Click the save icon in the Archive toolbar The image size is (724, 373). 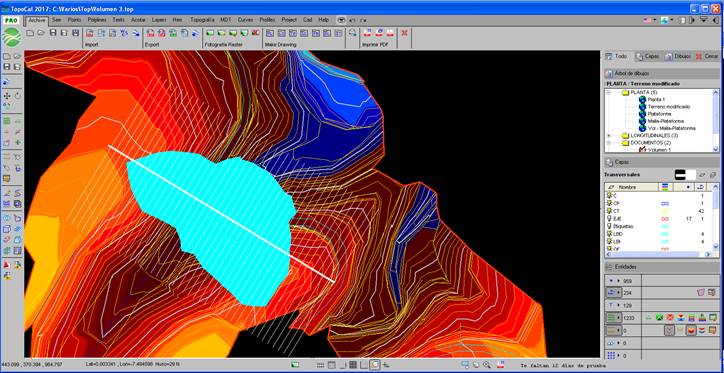[x=53, y=33]
